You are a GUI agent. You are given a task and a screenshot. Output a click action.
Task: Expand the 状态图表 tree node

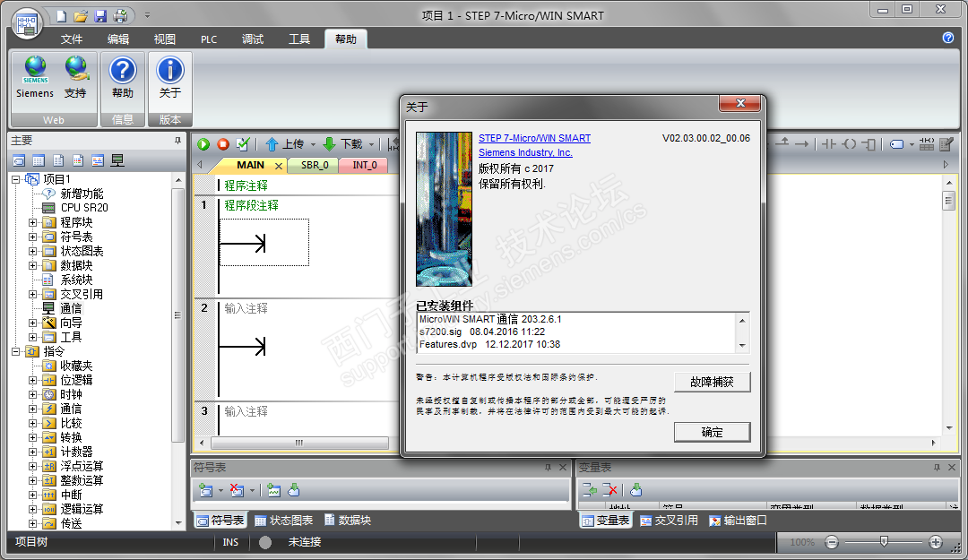[x=33, y=251]
